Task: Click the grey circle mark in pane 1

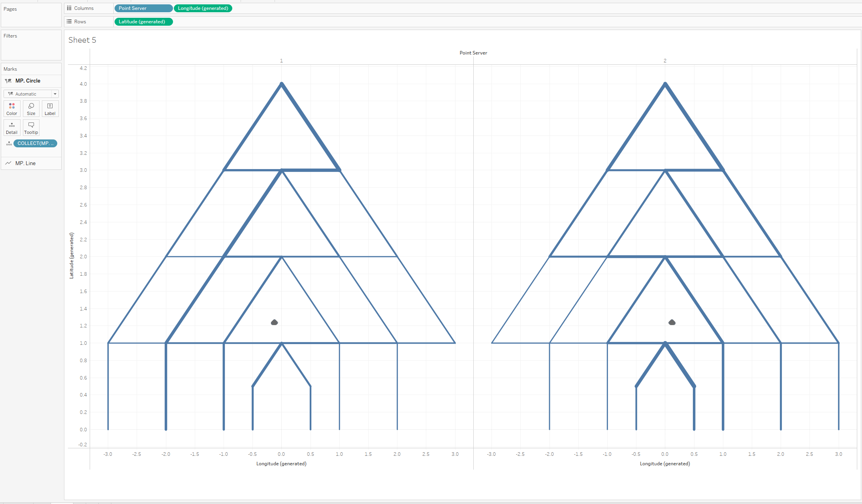Action: click(275, 322)
